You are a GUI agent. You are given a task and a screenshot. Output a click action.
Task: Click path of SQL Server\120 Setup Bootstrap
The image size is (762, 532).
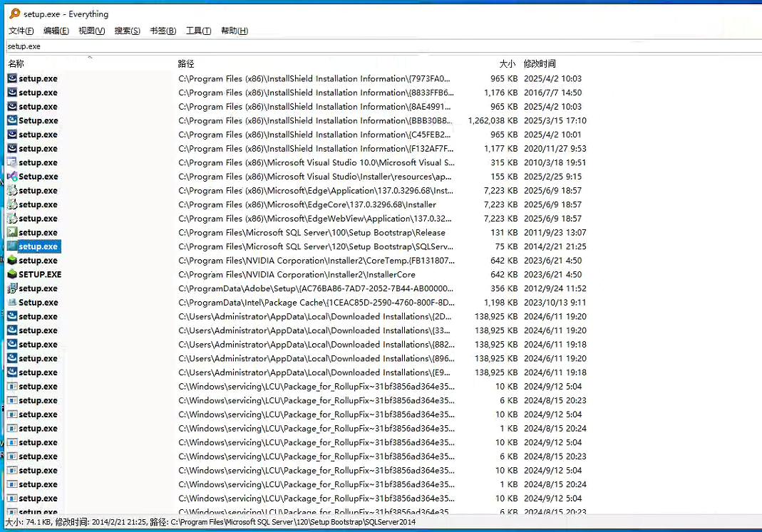point(316,246)
